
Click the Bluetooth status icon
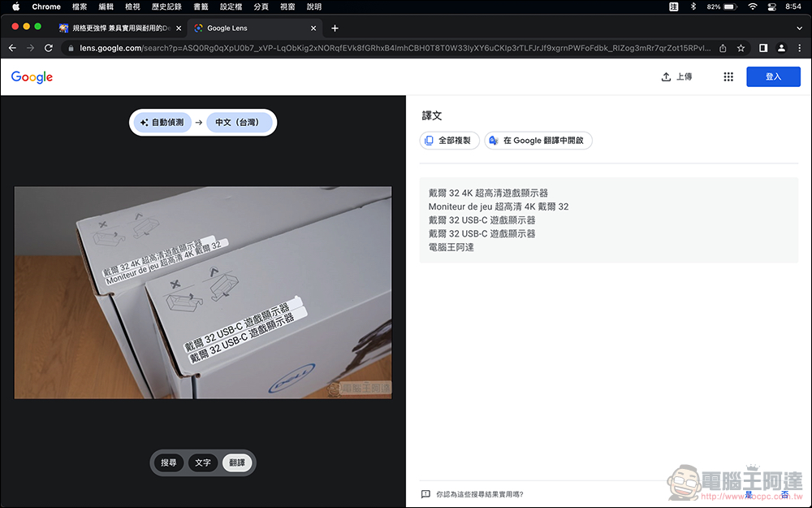tap(693, 7)
